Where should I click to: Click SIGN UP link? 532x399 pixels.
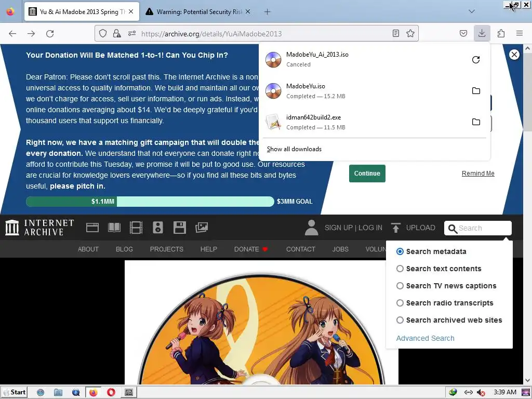(x=339, y=228)
